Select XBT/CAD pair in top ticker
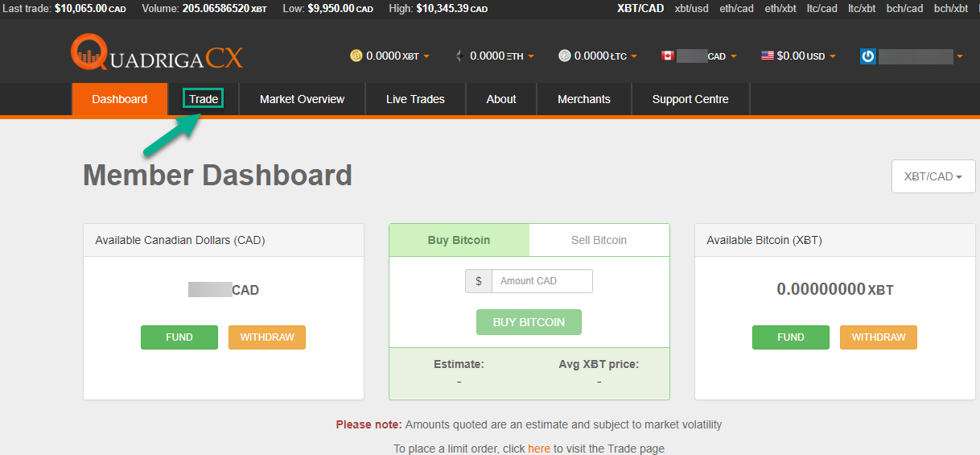The width and height of the screenshot is (980, 455). (x=640, y=8)
